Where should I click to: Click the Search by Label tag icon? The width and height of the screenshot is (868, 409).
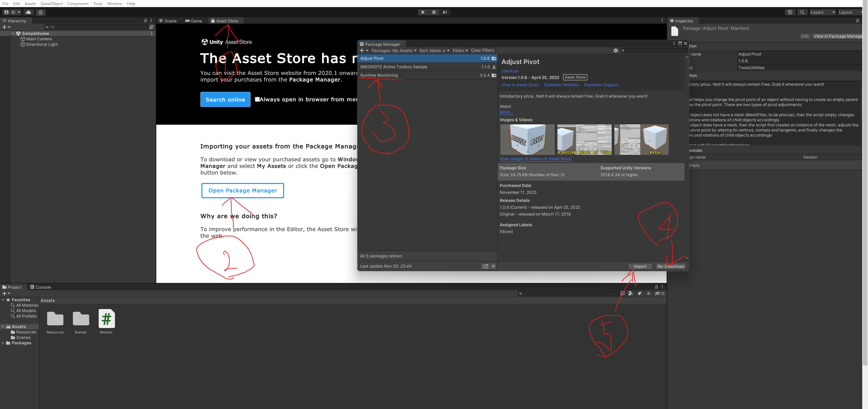click(639, 293)
